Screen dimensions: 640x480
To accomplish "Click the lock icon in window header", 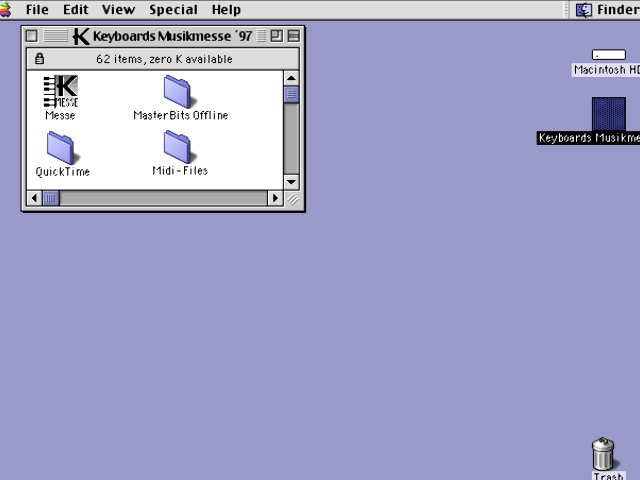I will coord(39,59).
